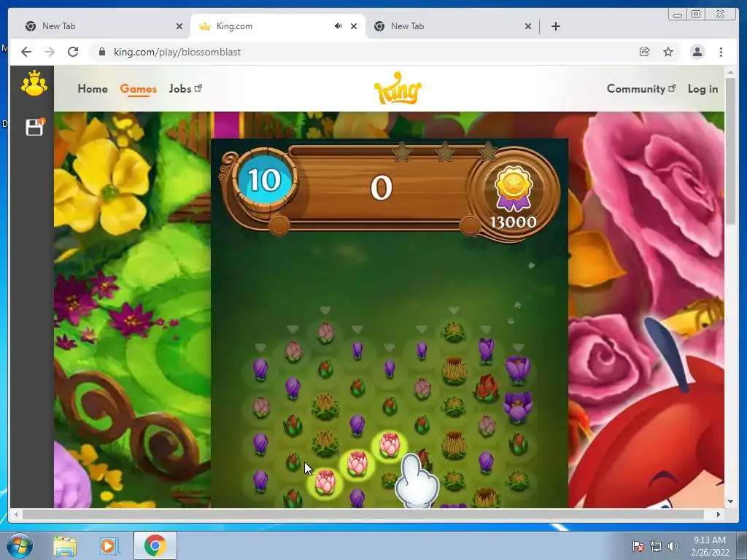Open File Explorer from taskbar
The height and width of the screenshot is (560, 747).
click(65, 545)
